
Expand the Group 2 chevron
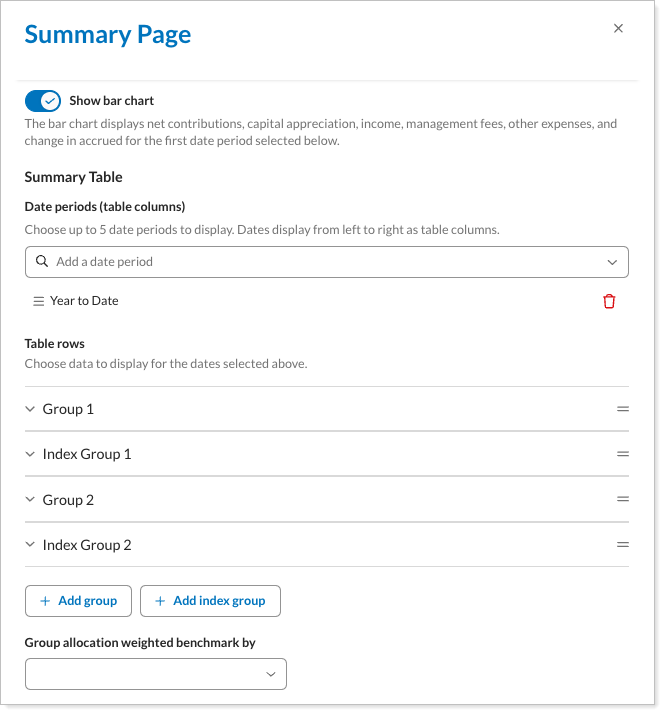[x=30, y=500]
